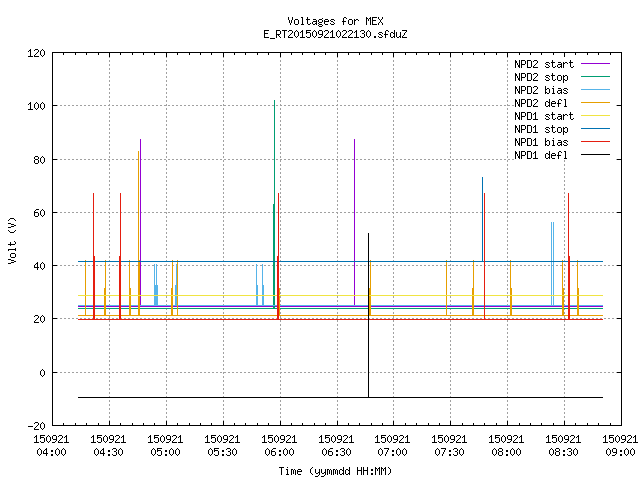640x480 pixels.
Task: Click the dark blue NPD1 stop legend sample
Action: (595, 129)
